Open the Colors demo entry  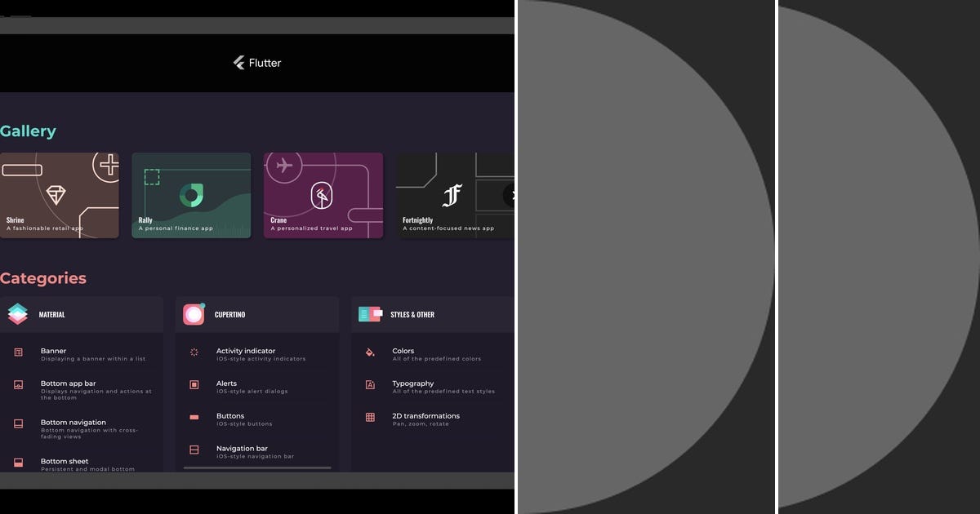click(433, 354)
